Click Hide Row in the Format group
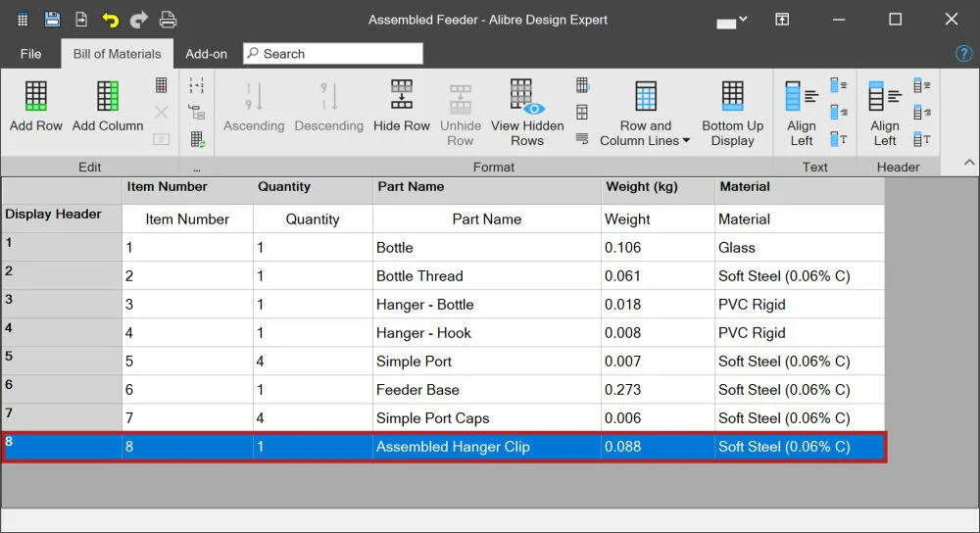The image size is (980, 533). pos(401,106)
